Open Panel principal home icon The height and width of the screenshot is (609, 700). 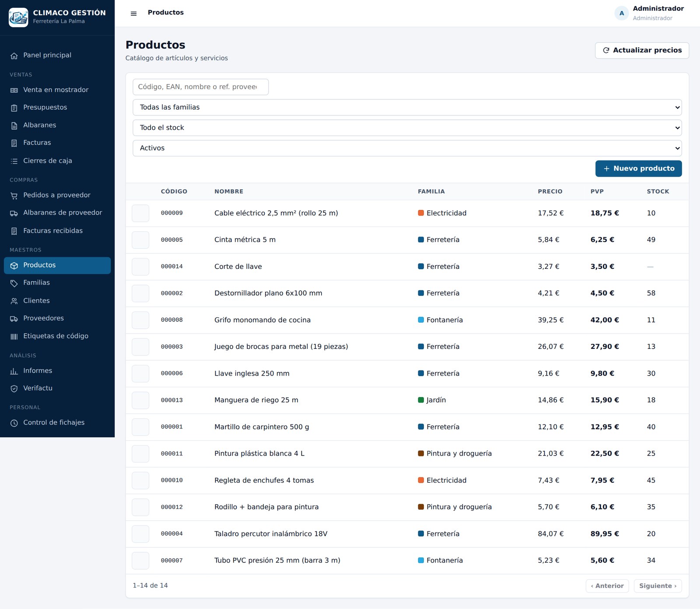(x=14, y=56)
